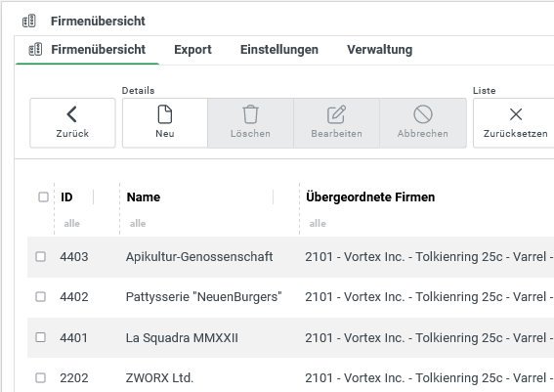Click the Firmenübersicht page title icon
Screen dimensions: 554x392
pyautogui.click(x=29, y=21)
